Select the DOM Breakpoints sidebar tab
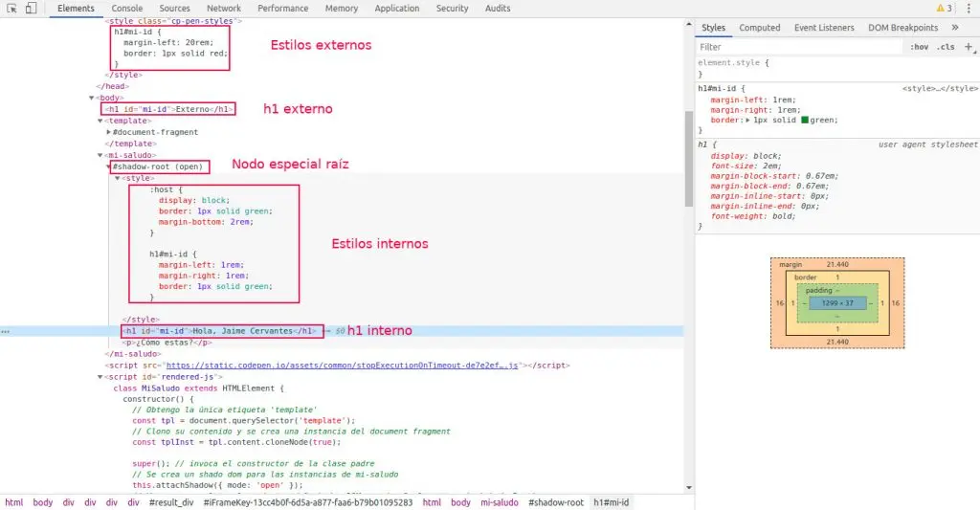980x510 pixels. click(902, 28)
